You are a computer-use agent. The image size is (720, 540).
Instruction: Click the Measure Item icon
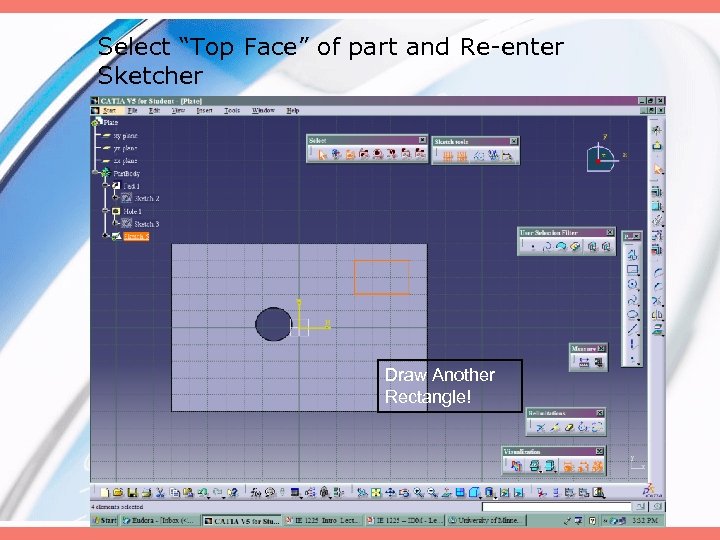(x=598, y=362)
